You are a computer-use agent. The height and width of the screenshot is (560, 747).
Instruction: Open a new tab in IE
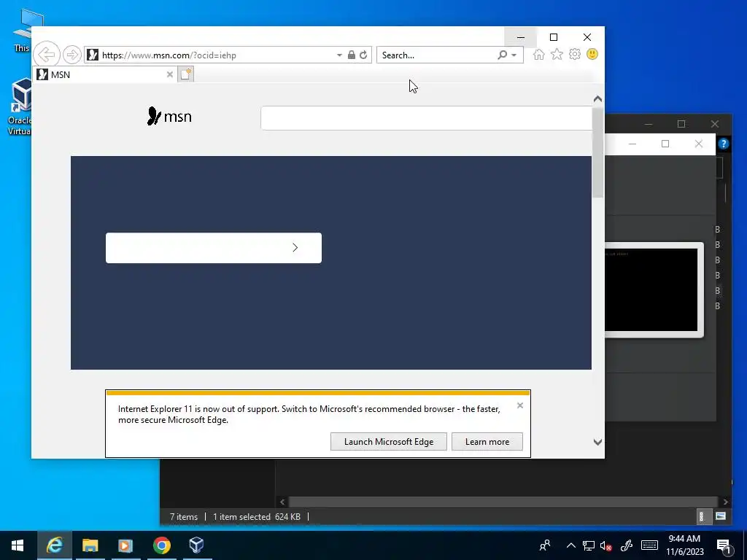186,74
